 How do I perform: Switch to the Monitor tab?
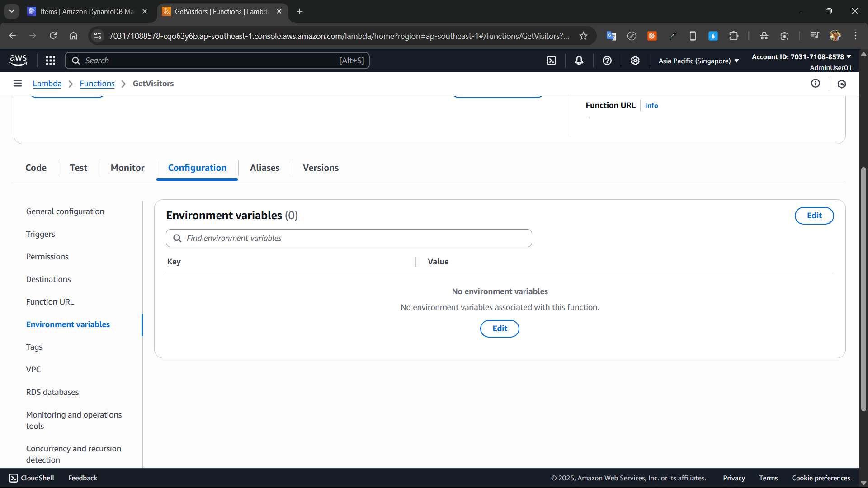[127, 168]
